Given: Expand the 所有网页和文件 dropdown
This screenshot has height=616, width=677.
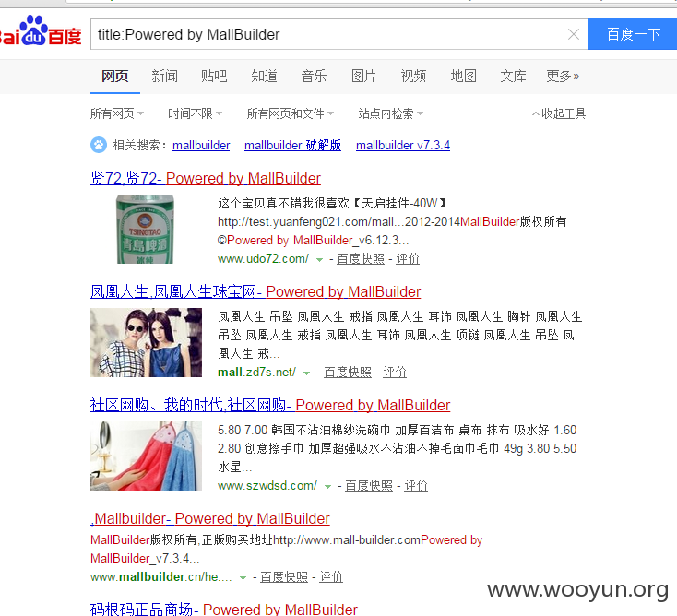Looking at the screenshot, I should pos(291,113).
